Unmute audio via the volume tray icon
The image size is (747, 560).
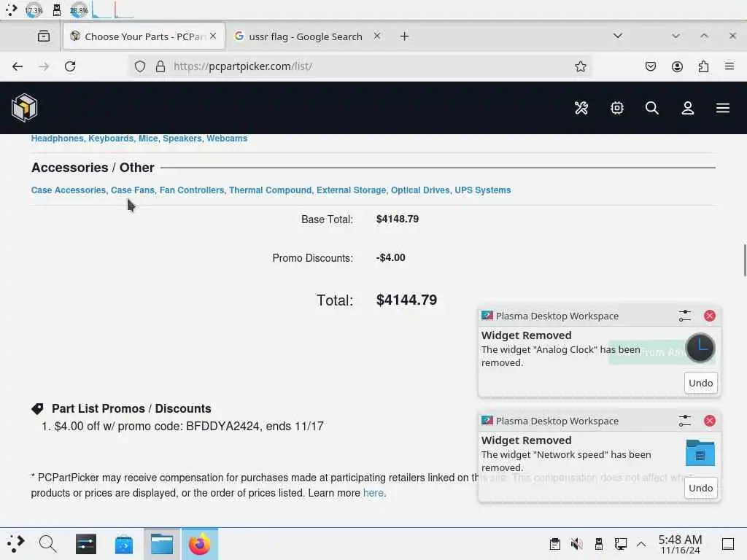[576, 544]
